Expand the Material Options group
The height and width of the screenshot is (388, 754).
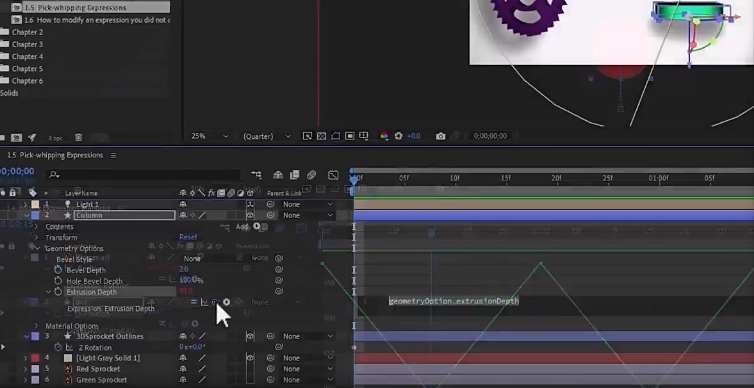click(x=36, y=326)
